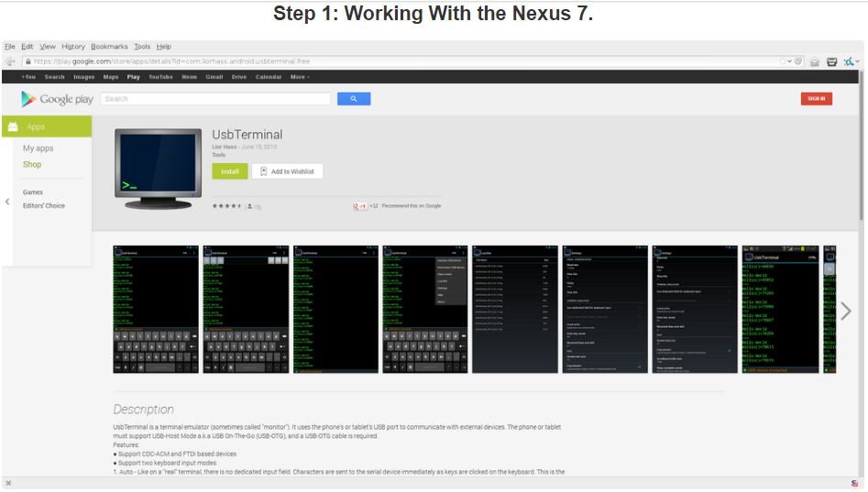868x492 pixels.
Task: Click status bar icon at right
Action: pos(855,483)
